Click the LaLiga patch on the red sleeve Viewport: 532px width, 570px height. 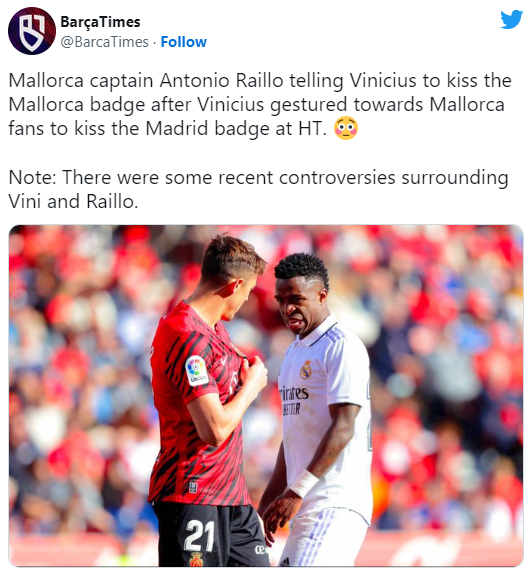197,370
